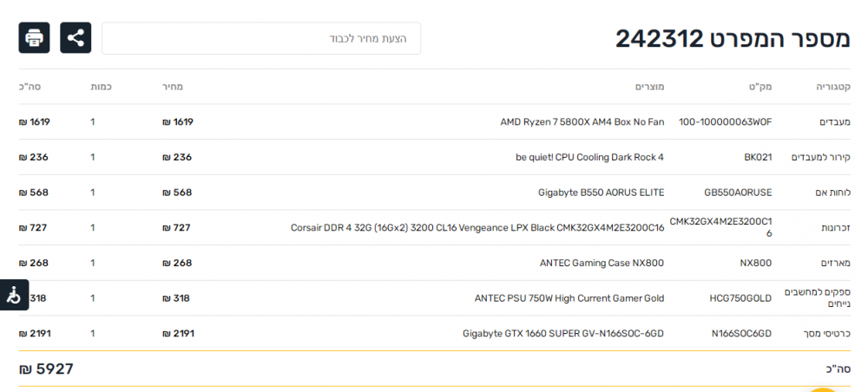Click the 'קטגוריה' column header
This screenshot has height=392, width=868.
833,87
